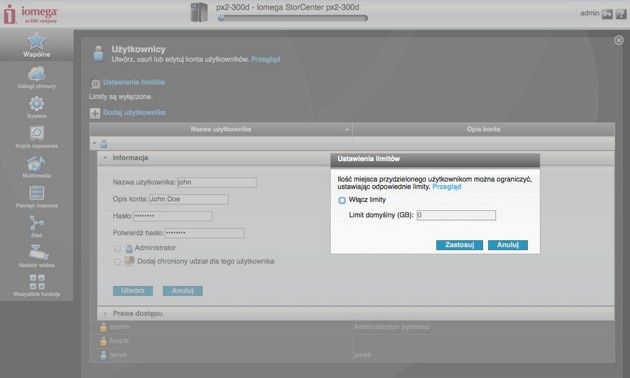
Task: Click the second user's row icon
Action: click(x=103, y=341)
